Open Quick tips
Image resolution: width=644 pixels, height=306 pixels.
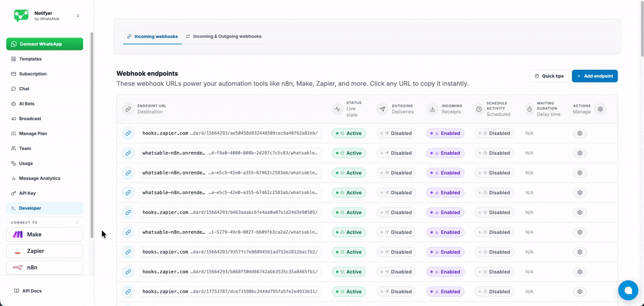pyautogui.click(x=549, y=76)
